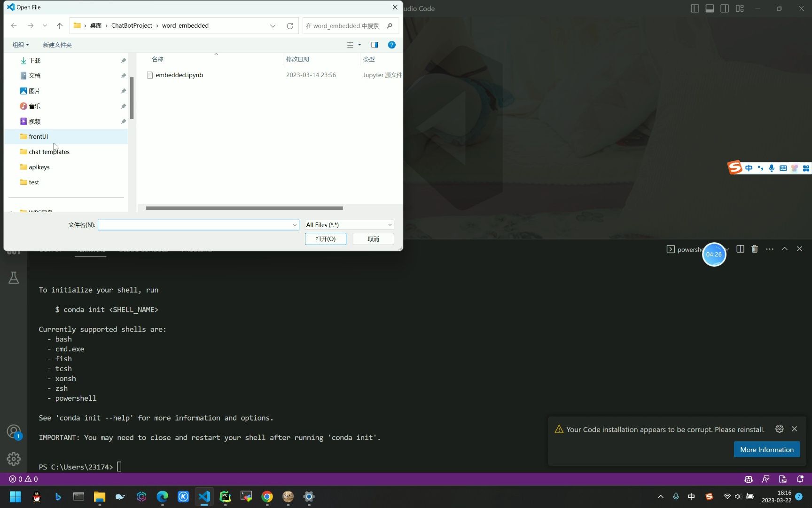Click Sogou input microphone icon
Screen dimensions: 812x508
point(772,168)
